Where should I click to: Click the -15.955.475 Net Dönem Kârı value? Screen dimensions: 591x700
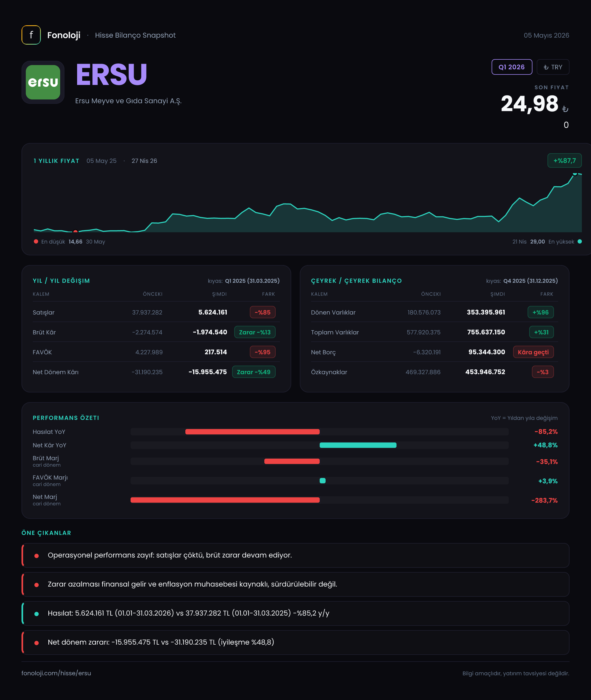(x=208, y=372)
